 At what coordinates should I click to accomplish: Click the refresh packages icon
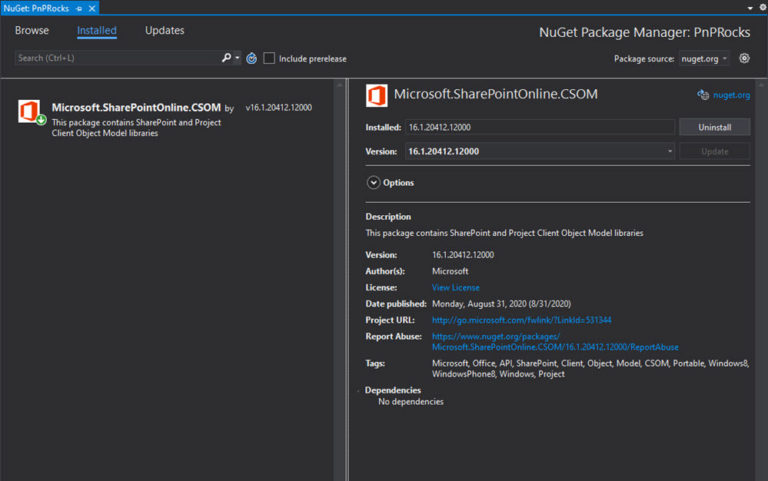tap(251, 58)
